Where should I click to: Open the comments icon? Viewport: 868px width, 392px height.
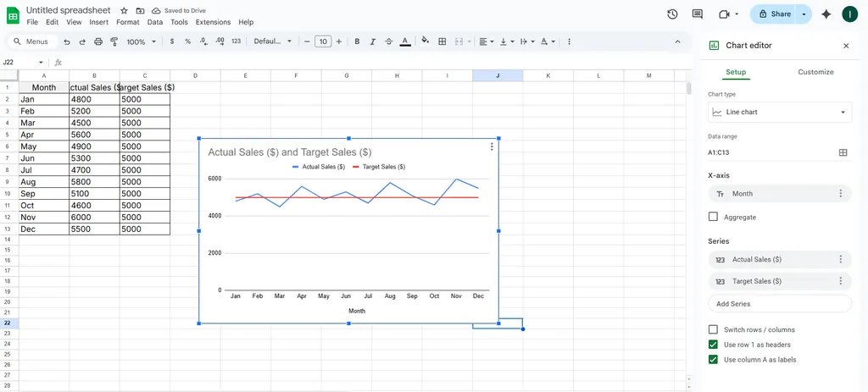click(x=698, y=14)
